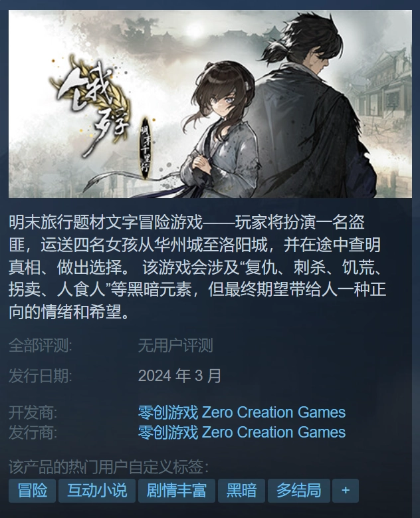Choose the 多结局 tag
Viewport: 420px width, 518px height.
[x=299, y=490]
